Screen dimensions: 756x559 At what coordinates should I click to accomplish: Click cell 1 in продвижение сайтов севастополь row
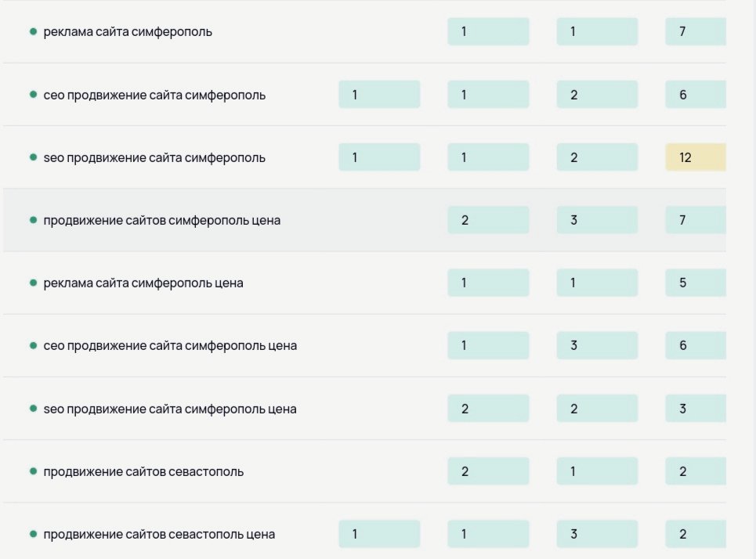(597, 471)
